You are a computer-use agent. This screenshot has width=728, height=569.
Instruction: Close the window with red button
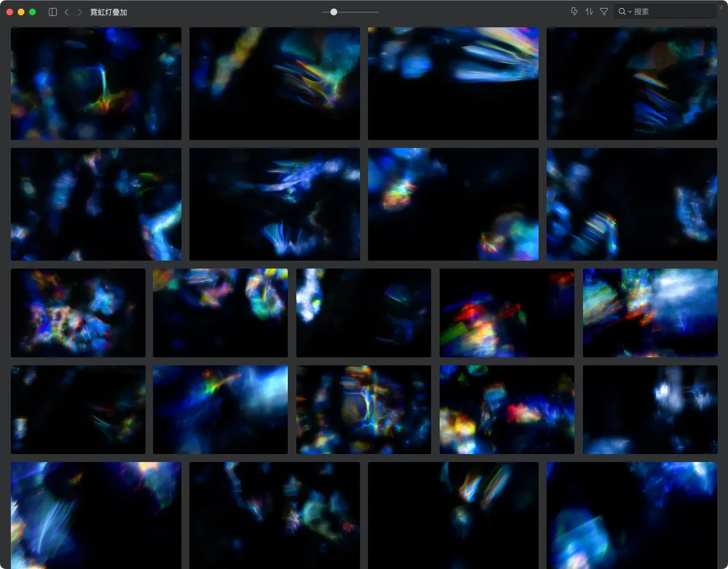(10, 12)
